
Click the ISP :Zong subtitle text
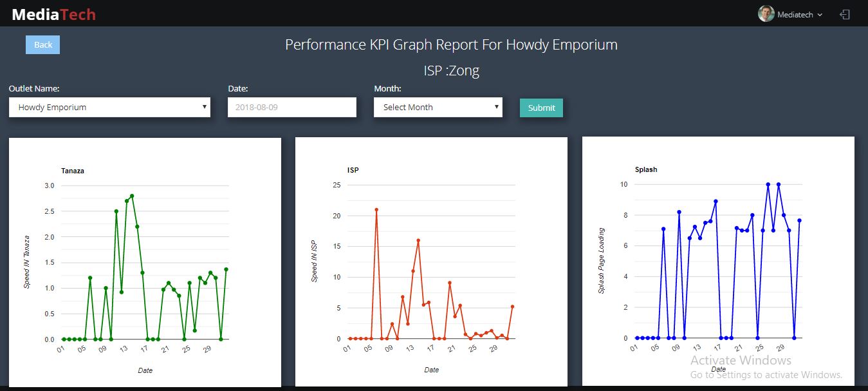pyautogui.click(x=451, y=70)
